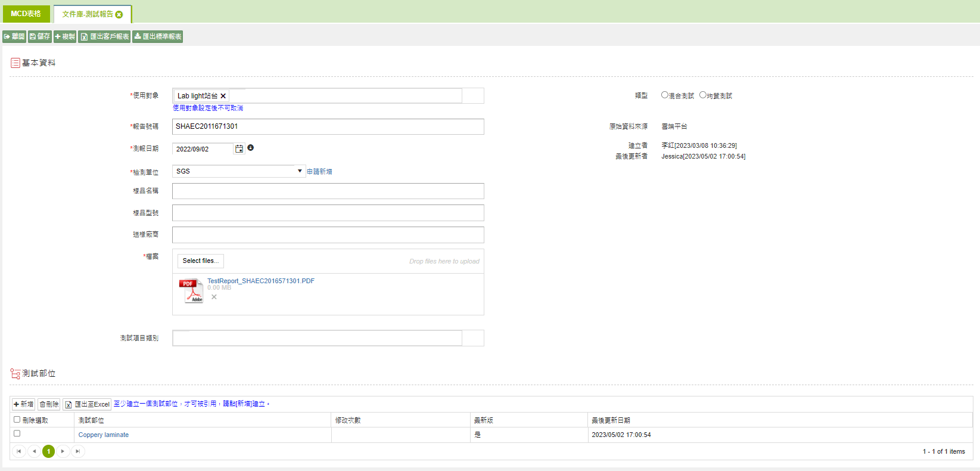Click the Drop files here to upload area
The height and width of the screenshot is (471, 980).
(x=444, y=261)
